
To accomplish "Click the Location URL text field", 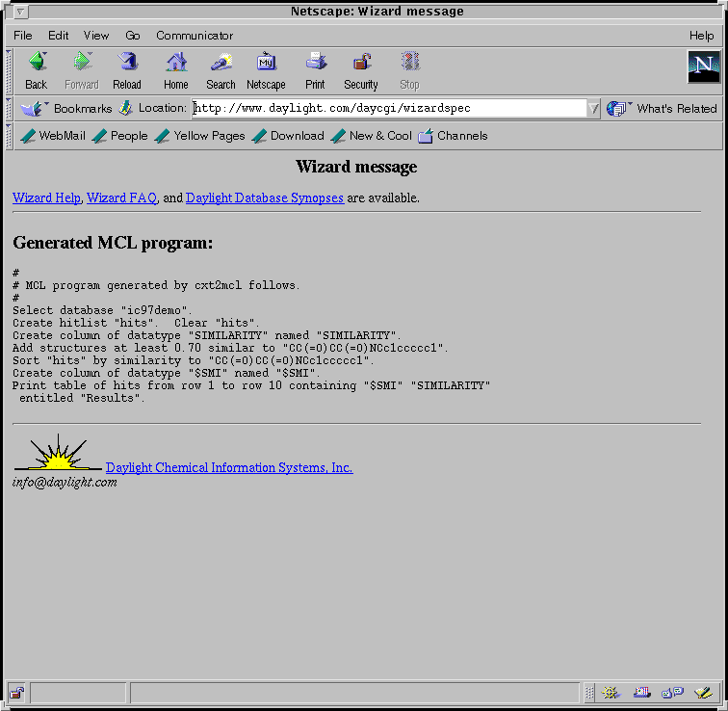I will pos(389,109).
